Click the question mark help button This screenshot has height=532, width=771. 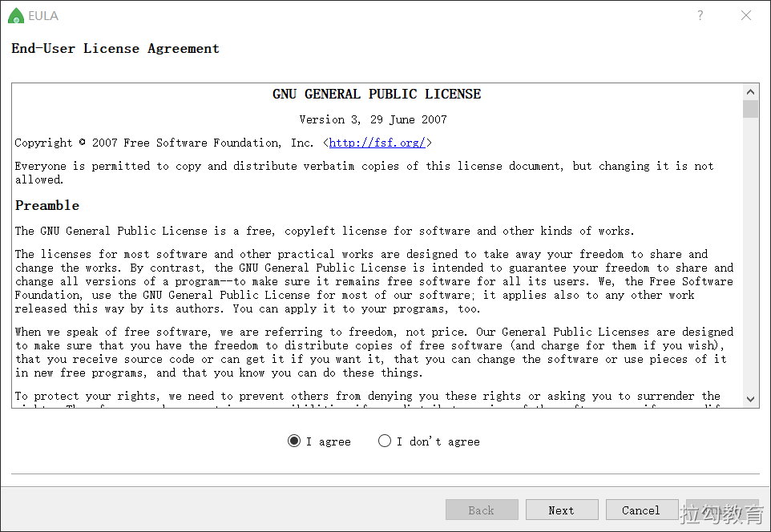(700, 15)
